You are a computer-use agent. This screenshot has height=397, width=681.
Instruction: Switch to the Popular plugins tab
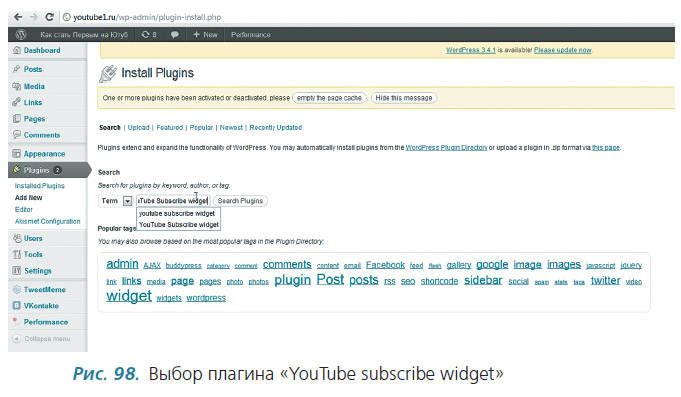pos(201,127)
